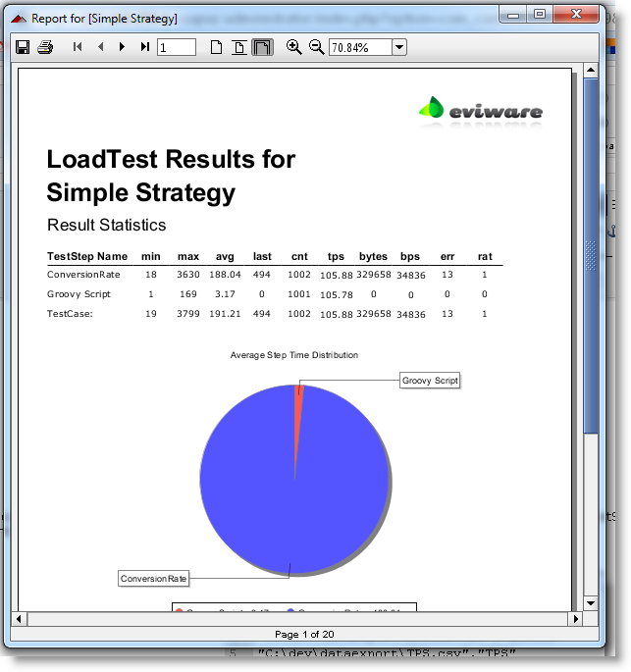The image size is (631, 672).
Task: Save the report using the floppy disk icon
Action: click(23, 47)
